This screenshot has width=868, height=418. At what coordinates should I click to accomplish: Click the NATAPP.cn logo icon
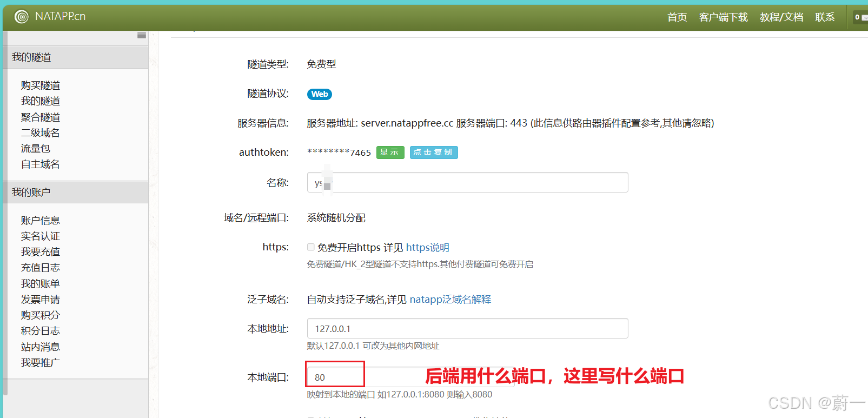(22, 17)
